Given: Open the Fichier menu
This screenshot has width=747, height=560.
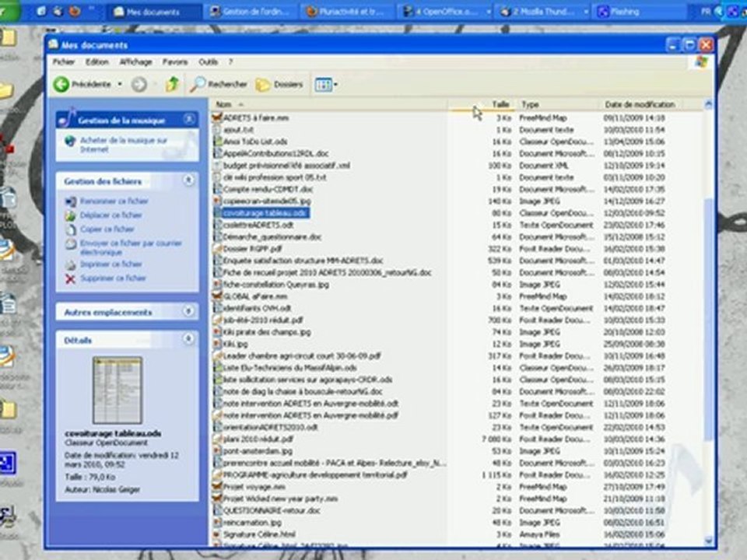Looking at the screenshot, I should pyautogui.click(x=64, y=62).
